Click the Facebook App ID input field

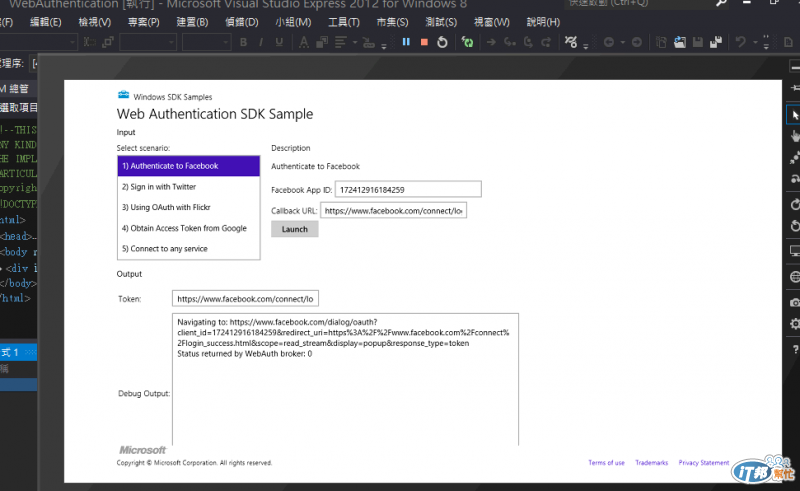coord(408,189)
